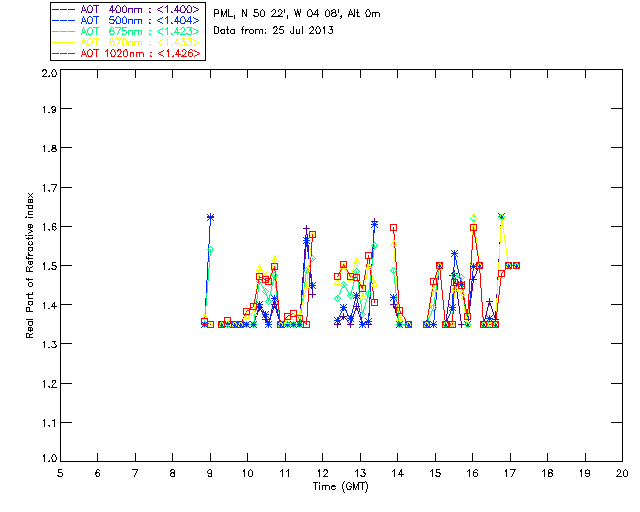Click the 1.4 tick label on y-axis

click(x=49, y=305)
